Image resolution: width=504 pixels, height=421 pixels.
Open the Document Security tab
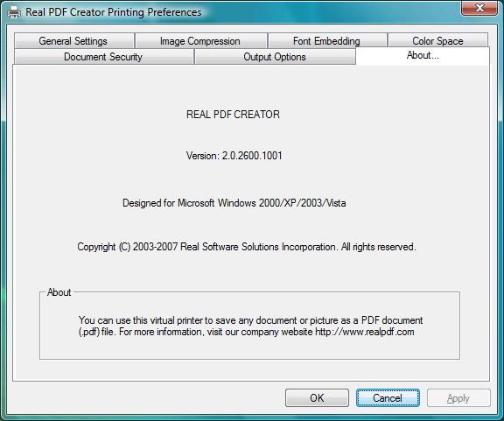pos(104,57)
